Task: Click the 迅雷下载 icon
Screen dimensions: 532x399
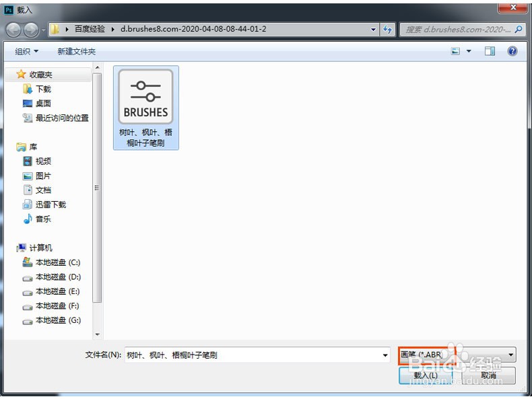Action: click(28, 205)
